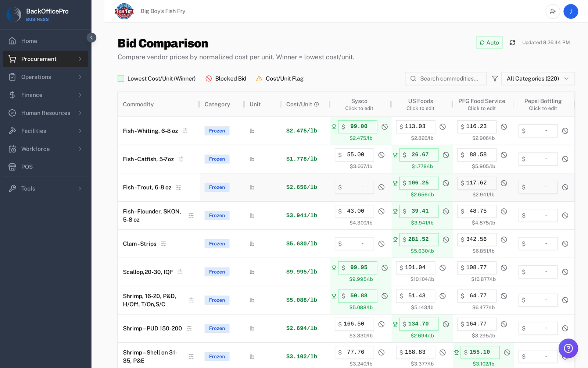The image size is (588, 368).
Task: Expand the Operations menu chevron
Action: [80, 77]
